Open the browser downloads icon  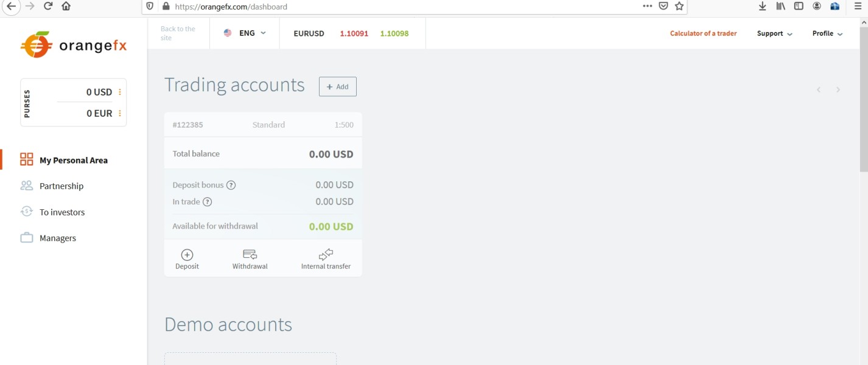click(x=763, y=6)
